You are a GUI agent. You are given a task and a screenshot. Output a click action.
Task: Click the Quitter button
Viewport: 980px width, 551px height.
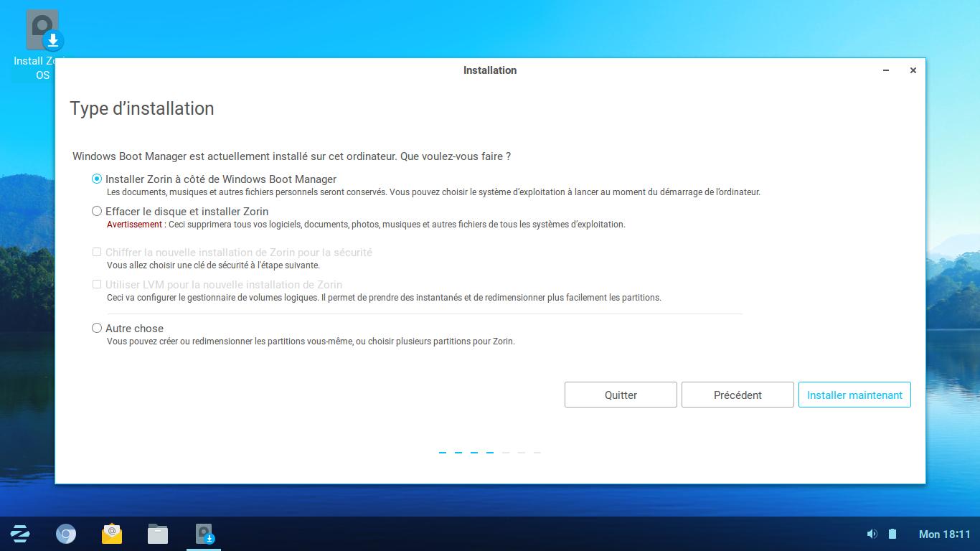click(x=621, y=395)
